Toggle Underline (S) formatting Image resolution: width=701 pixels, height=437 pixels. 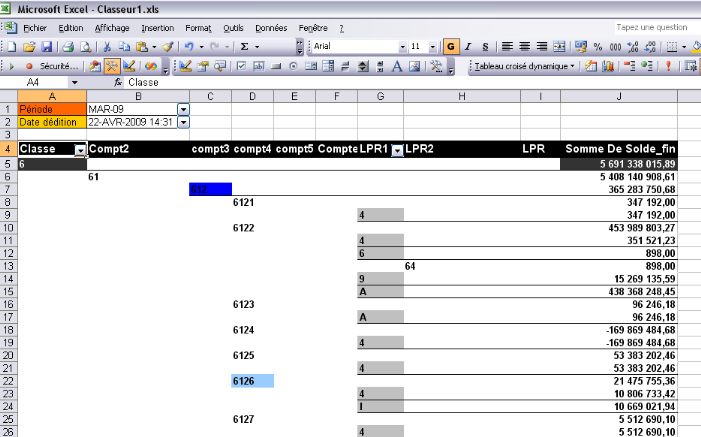tap(485, 47)
